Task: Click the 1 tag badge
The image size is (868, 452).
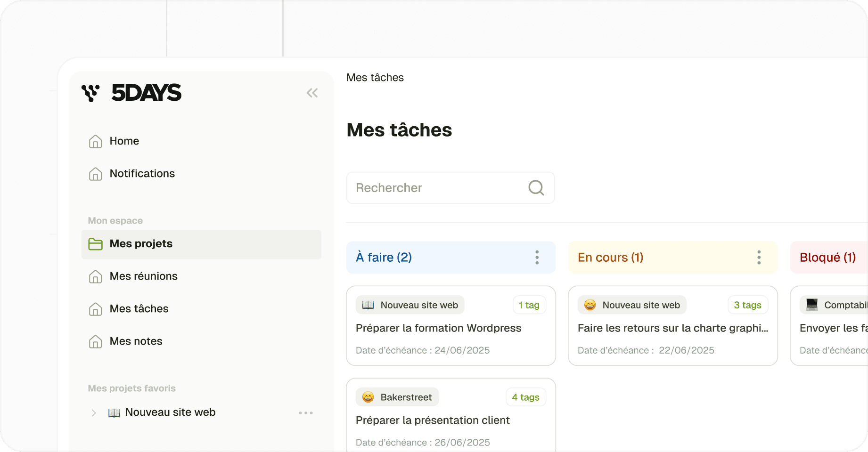Action: 529,305
